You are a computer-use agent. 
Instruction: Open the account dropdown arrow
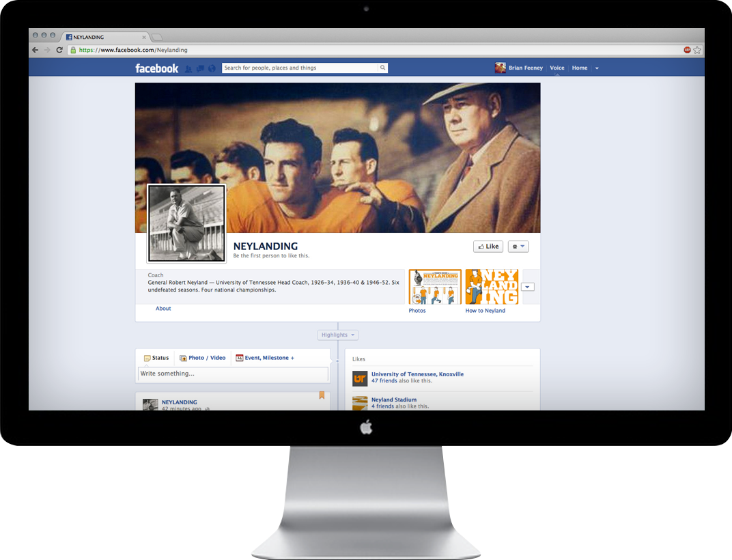pyautogui.click(x=597, y=68)
